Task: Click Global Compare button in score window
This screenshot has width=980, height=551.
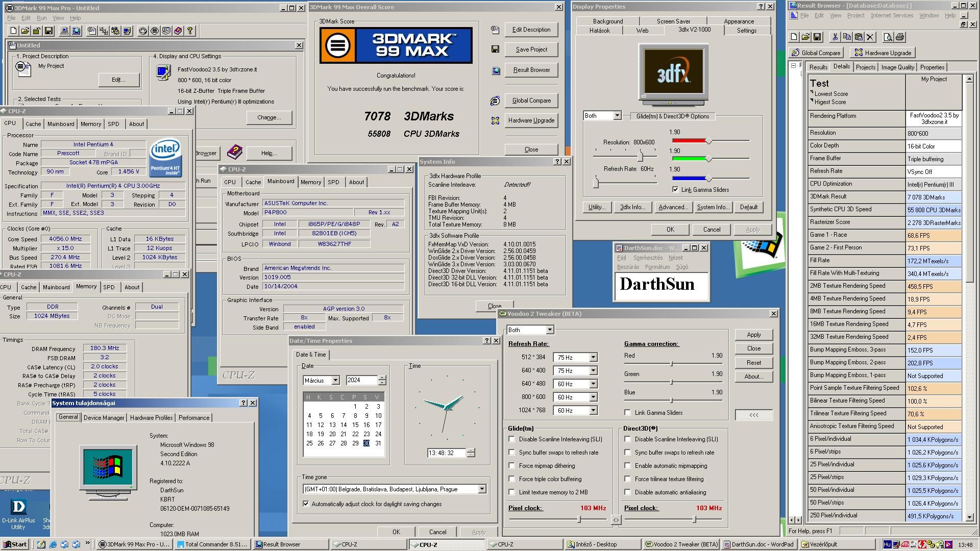Action: (531, 101)
